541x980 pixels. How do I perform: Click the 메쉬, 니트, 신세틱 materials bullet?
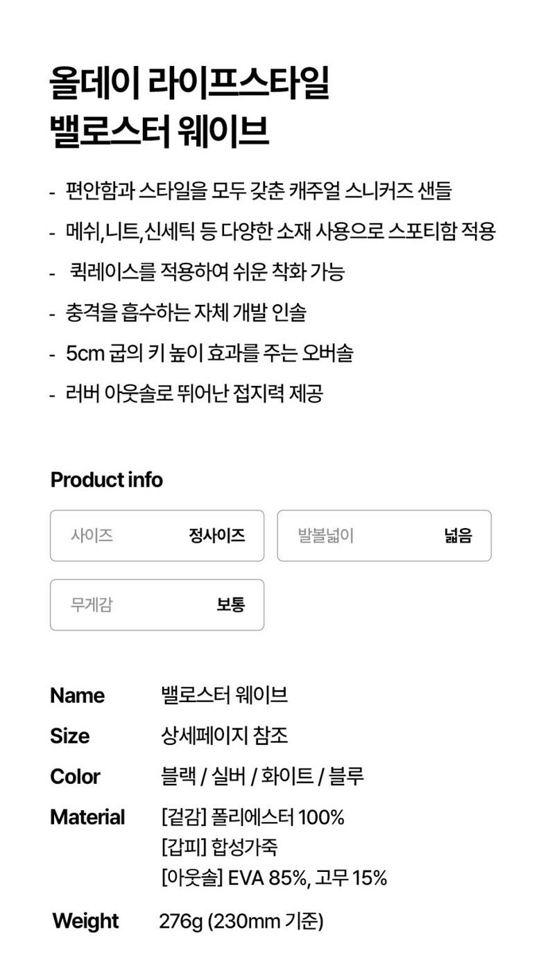point(280,231)
